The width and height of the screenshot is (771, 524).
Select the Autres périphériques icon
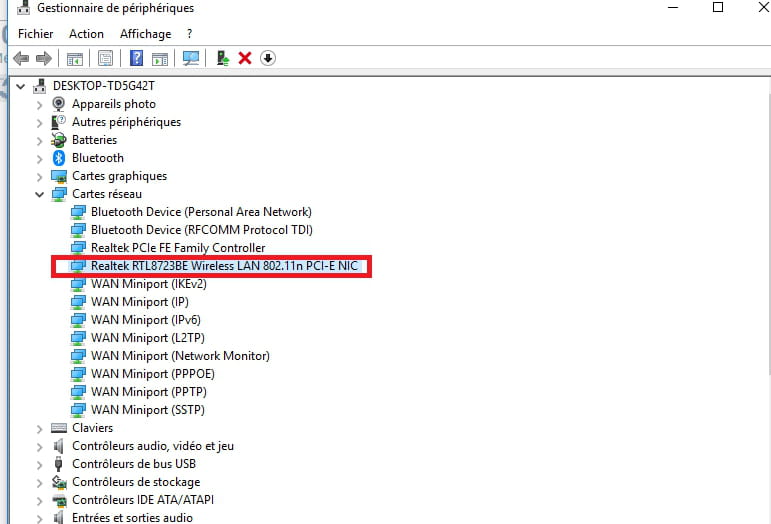pos(59,122)
